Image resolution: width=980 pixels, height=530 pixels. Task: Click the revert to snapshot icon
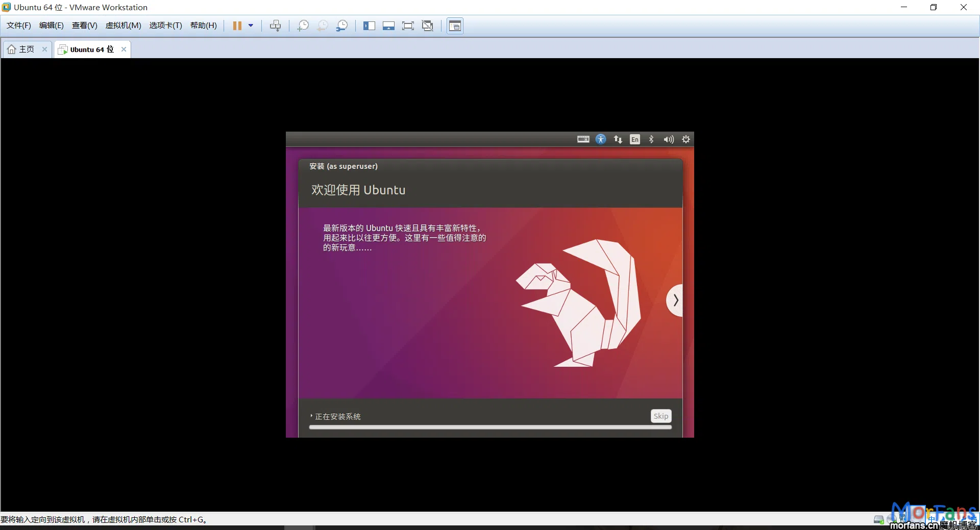click(322, 26)
